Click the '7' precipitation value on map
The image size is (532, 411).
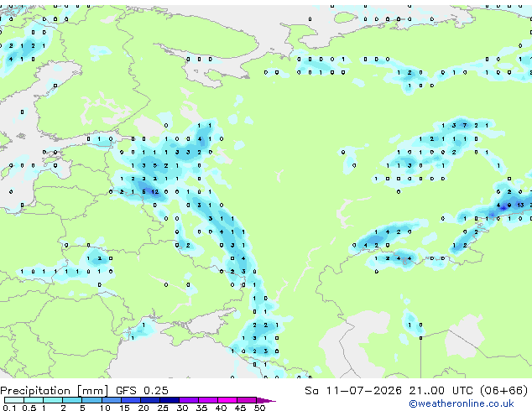tap(465, 126)
